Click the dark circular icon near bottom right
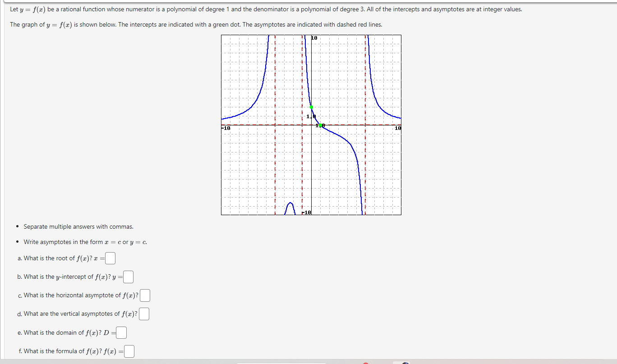This screenshot has width=617, height=364. pyautogui.click(x=405, y=362)
